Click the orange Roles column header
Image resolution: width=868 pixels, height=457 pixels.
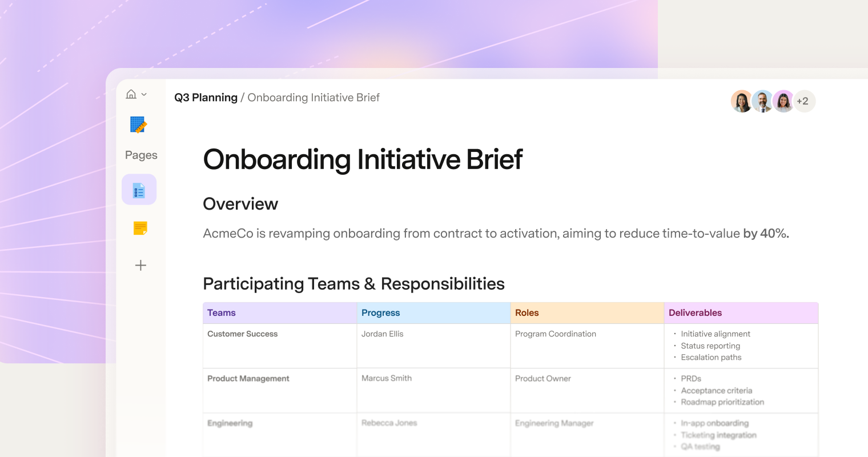[587, 313]
